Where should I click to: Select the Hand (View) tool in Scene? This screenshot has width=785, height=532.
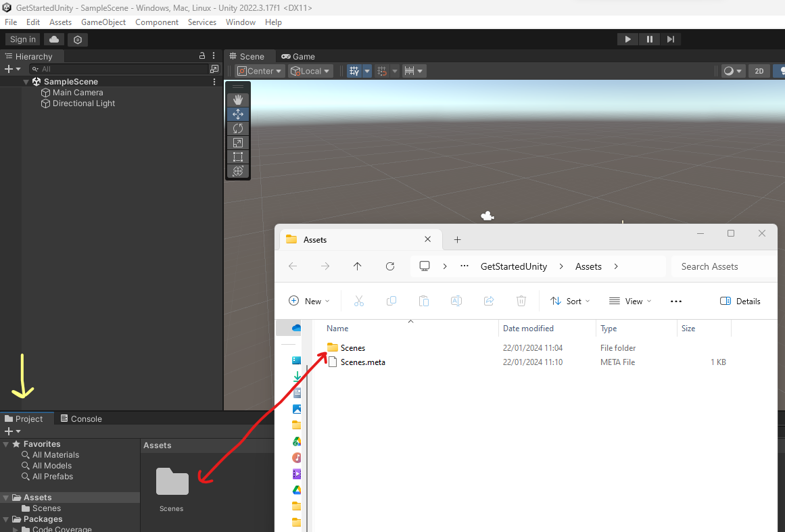pos(238,99)
